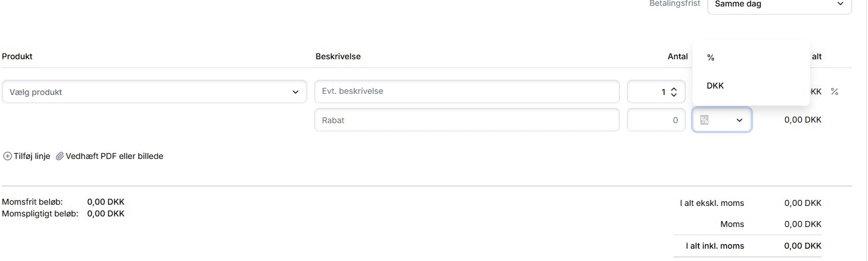Click the paperclip attachment icon
The width and height of the screenshot is (868, 261).
[60, 157]
